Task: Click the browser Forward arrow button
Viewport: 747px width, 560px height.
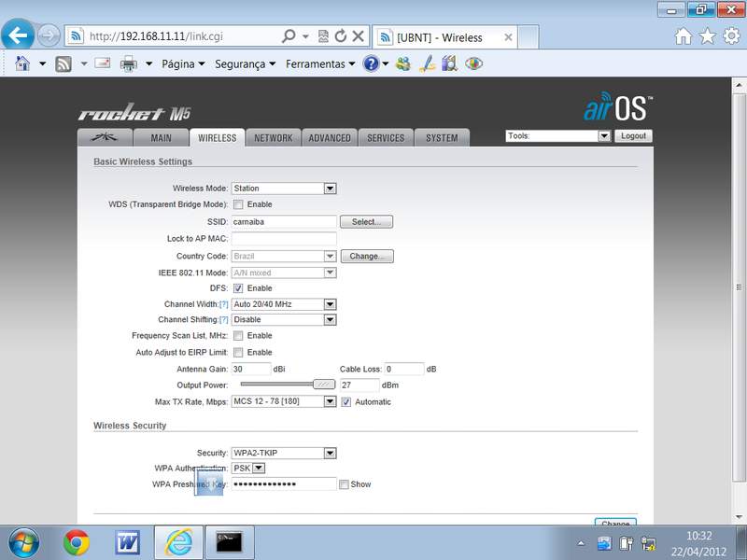Action: pos(49,35)
